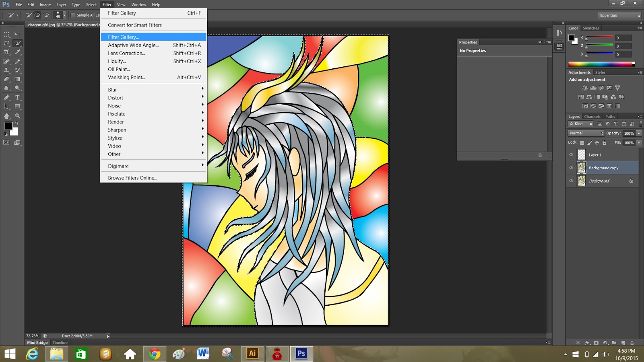
Task: Click the delete layer trash icon
Action: [632, 343]
